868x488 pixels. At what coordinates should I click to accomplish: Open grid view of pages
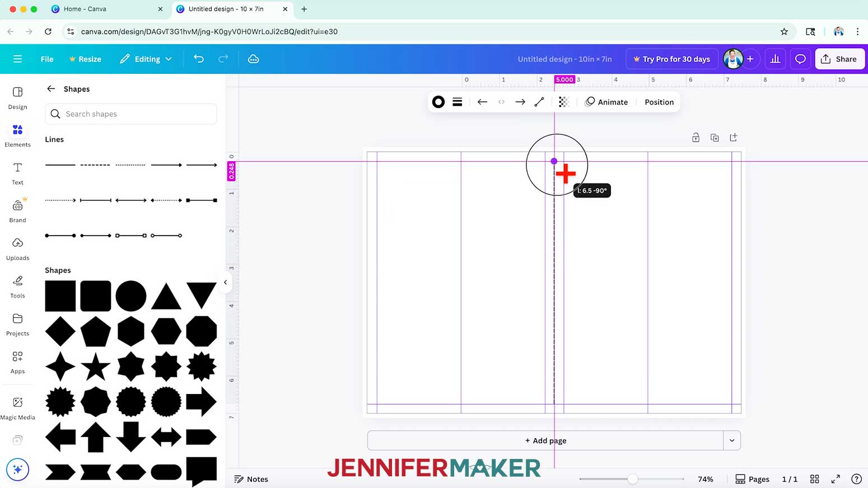[815, 479]
